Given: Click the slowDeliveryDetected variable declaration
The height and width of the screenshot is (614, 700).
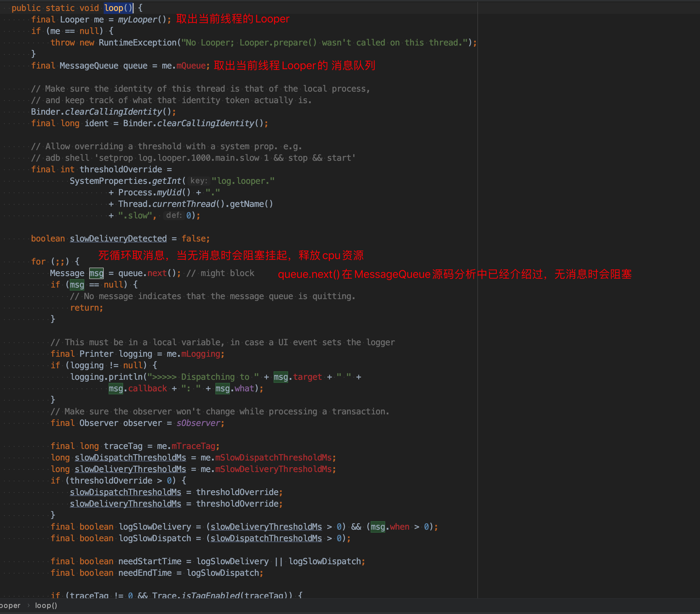Looking at the screenshot, I should (x=118, y=238).
